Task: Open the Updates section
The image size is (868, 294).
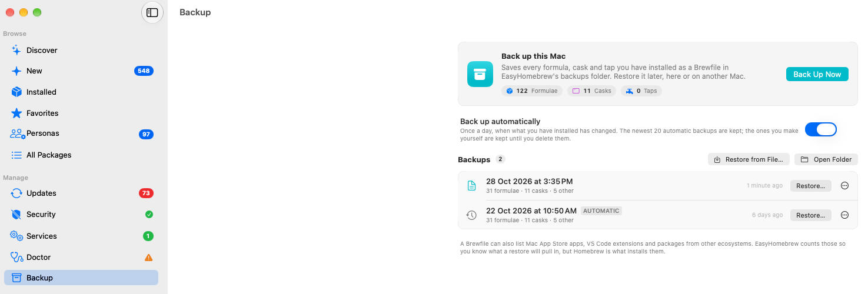Action: [81, 193]
